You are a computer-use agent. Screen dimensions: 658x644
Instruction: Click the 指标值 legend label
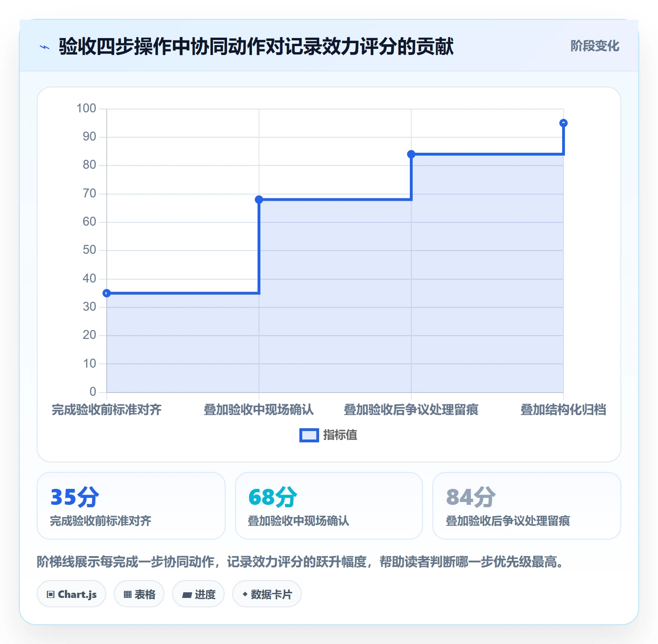(x=340, y=435)
